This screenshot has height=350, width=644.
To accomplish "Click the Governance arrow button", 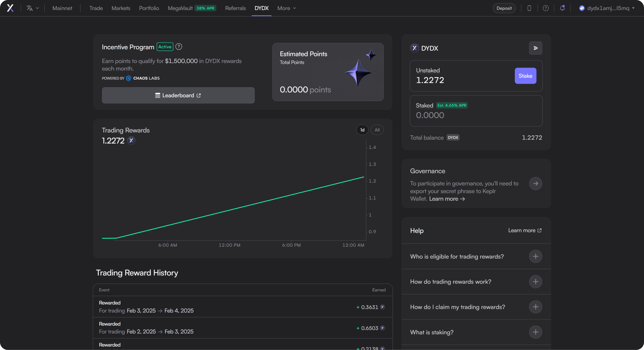I will [x=535, y=183].
